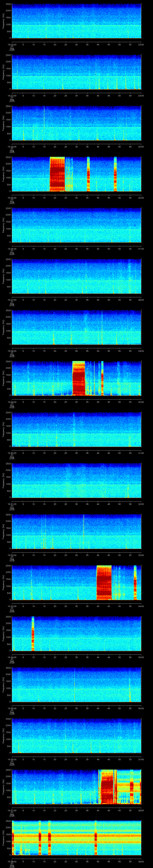Click the '19:25:00' start time label
This screenshot has width=153, height=868.
(12, 198)
